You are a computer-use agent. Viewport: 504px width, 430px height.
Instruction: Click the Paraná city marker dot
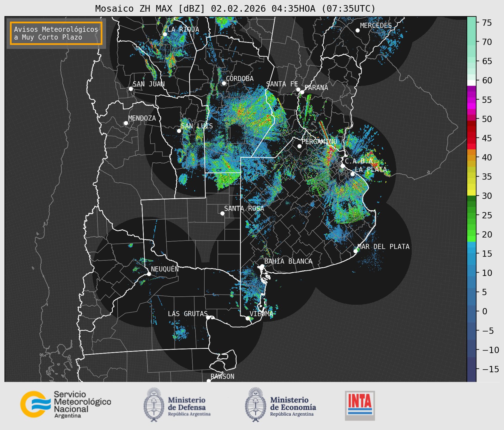pos(302,92)
